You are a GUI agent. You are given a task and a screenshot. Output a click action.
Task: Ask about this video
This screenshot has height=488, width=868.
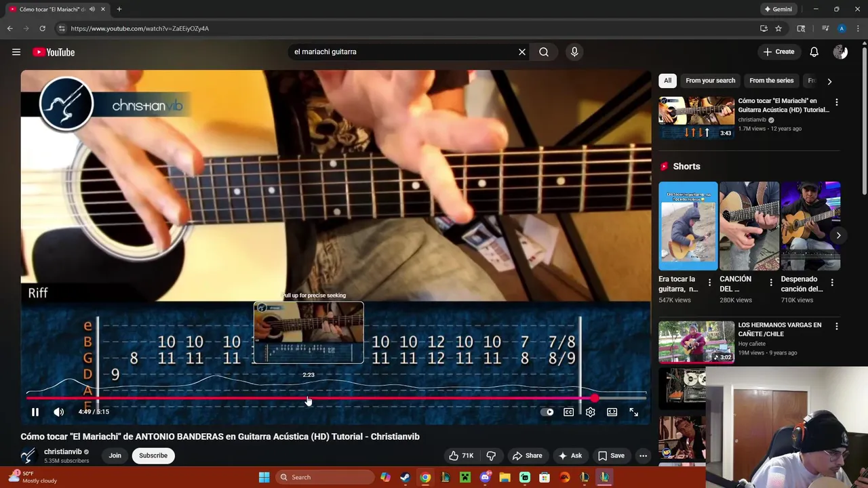pos(570,455)
